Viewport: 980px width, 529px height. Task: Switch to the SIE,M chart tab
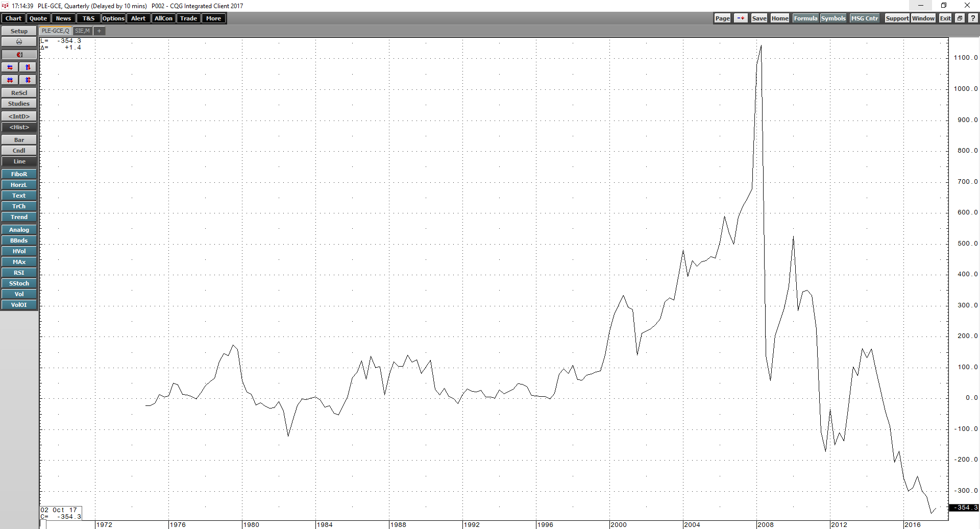coord(82,31)
